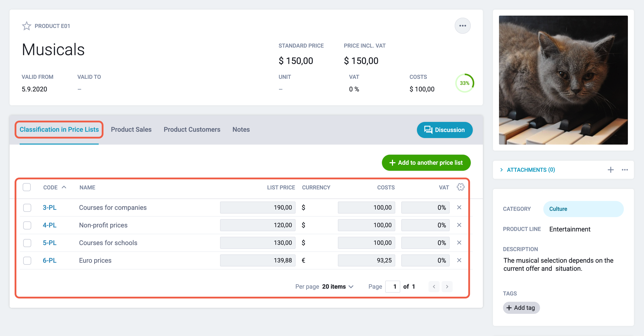The width and height of the screenshot is (644, 336).
Task: Open the table column settings gear icon
Action: pos(460,187)
